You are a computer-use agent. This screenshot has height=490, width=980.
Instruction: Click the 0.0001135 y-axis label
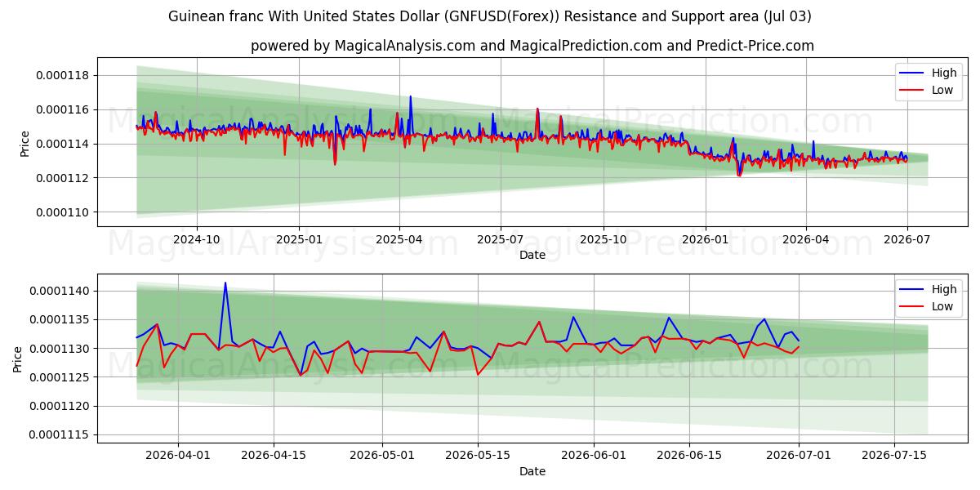61,320
